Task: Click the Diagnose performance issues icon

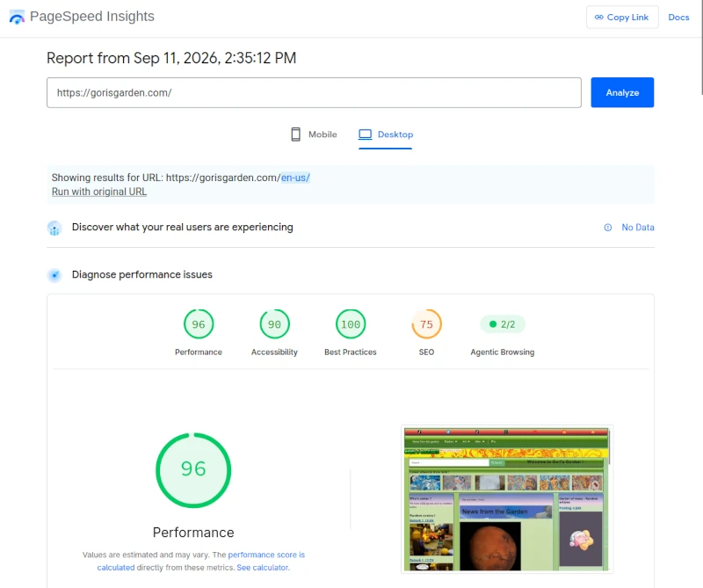Action: click(54, 275)
